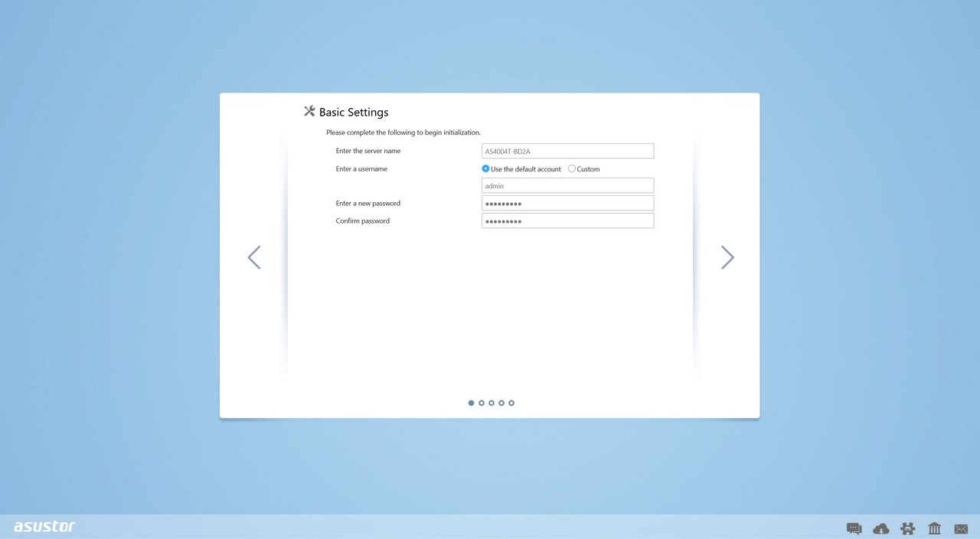Focus the new password field
Screen dimensions: 980x539
click(567, 203)
